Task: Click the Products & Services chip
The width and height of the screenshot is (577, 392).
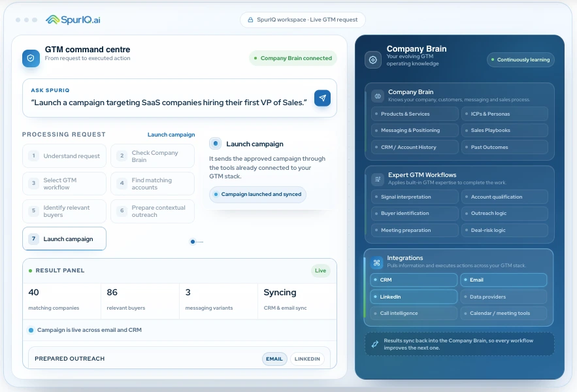Action: [x=415, y=114]
